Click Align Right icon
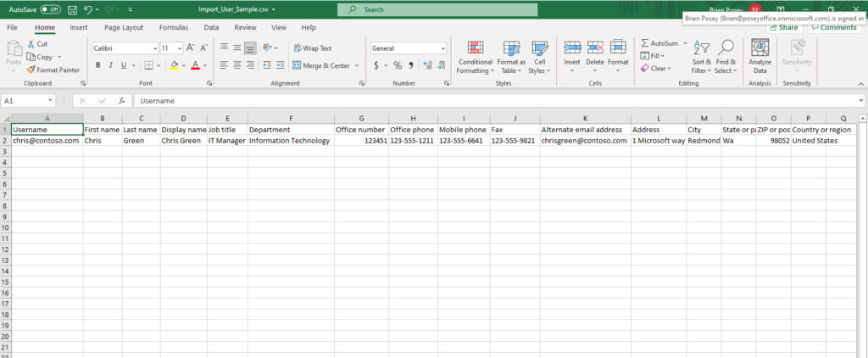 (x=250, y=65)
